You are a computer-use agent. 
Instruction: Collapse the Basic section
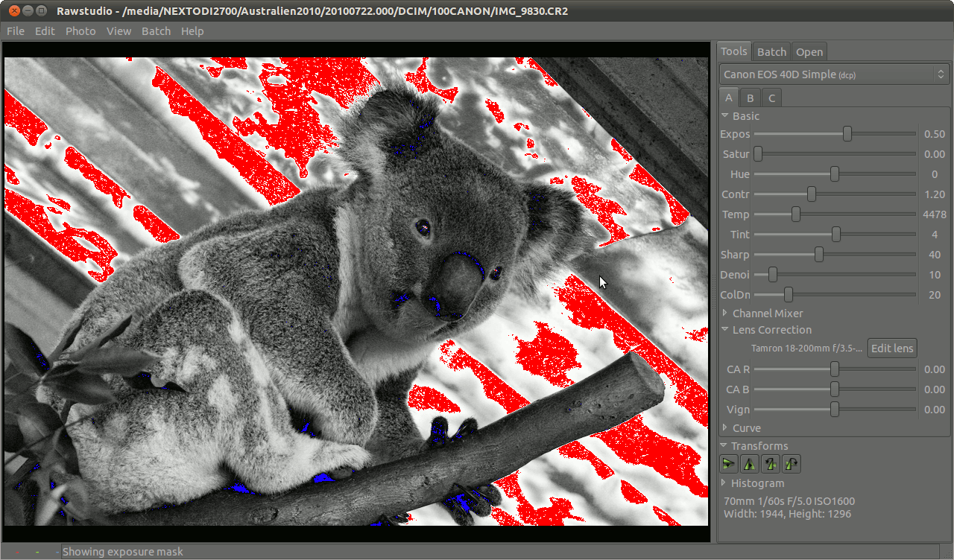coord(740,116)
